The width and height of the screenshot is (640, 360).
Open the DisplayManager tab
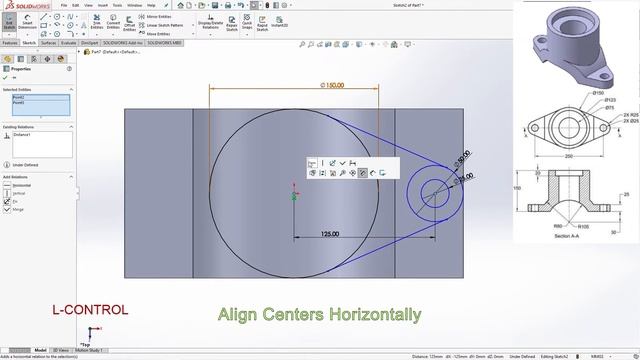point(61,59)
